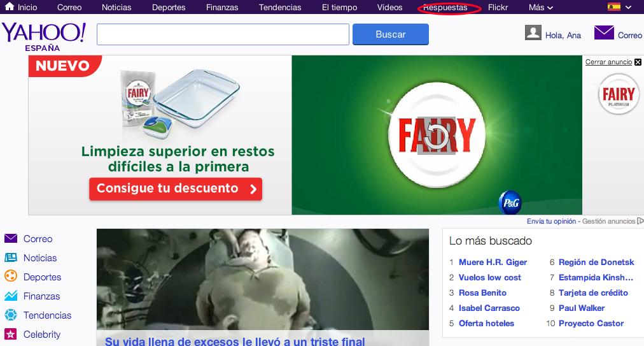Open the purple Correo envelope icon top right
Viewport: 644px width, 346px height.
pos(603,32)
